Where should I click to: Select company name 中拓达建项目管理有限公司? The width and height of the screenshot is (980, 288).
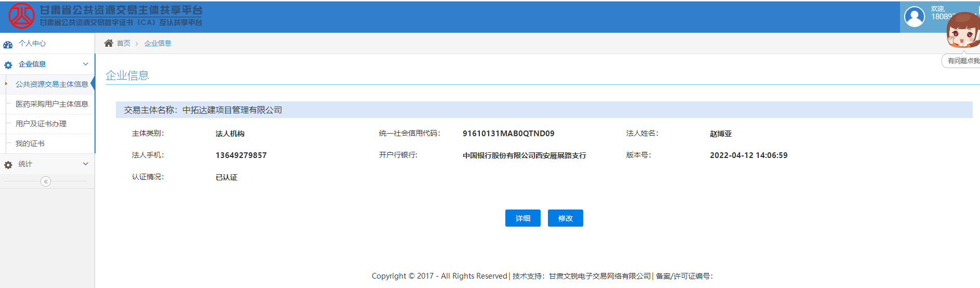(x=232, y=110)
